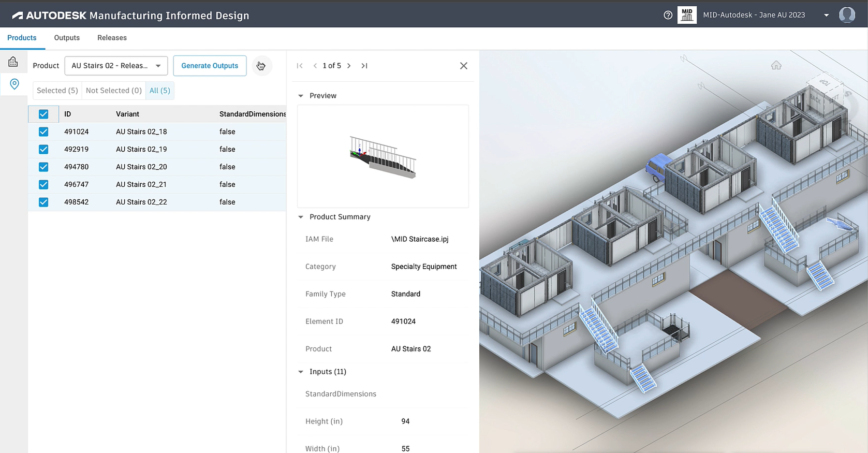Jump to first item in pager
Image resolution: width=868 pixels, height=453 pixels.
300,66
